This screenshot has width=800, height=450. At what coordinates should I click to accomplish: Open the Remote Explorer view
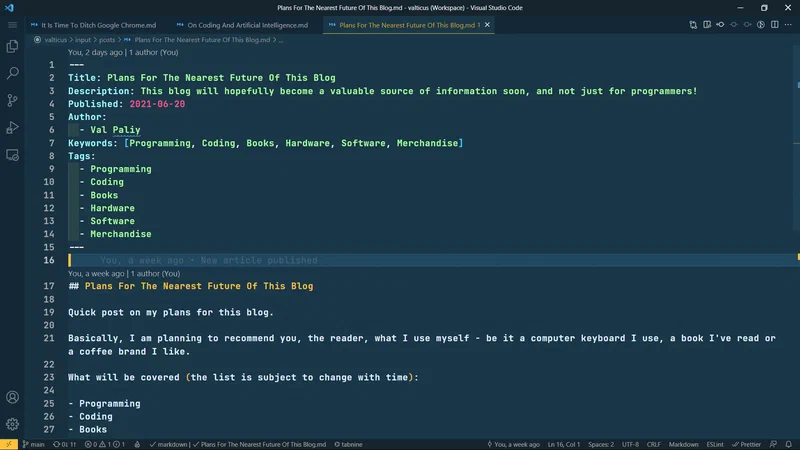click(x=13, y=155)
